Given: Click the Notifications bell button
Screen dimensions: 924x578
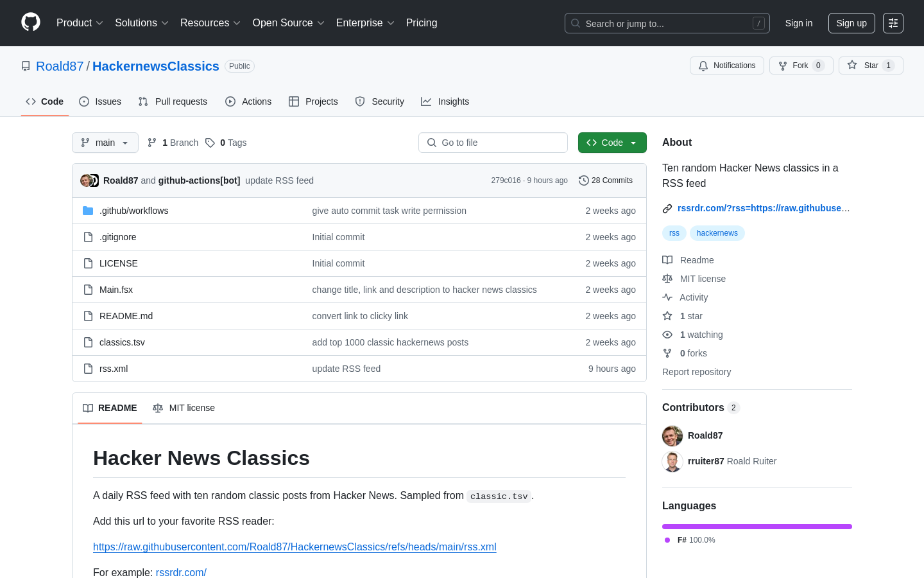Looking at the screenshot, I should pos(727,66).
